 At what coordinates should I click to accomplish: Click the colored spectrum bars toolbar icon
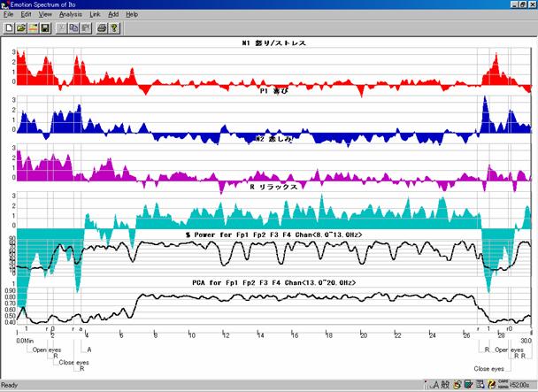(x=34, y=28)
